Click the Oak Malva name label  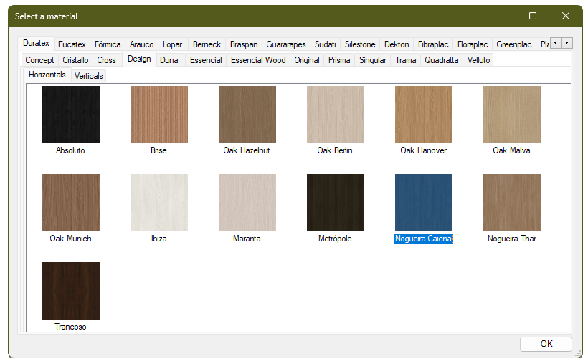[511, 150]
